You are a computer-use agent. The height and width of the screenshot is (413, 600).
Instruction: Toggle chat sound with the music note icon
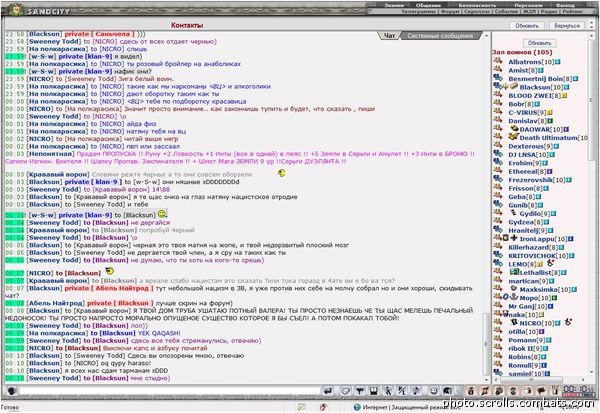coord(416,391)
